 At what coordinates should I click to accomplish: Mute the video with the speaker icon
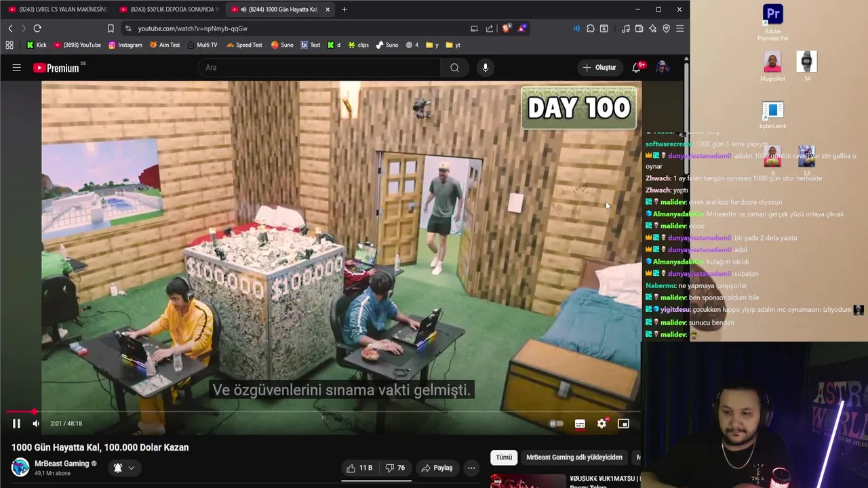pos(36,424)
